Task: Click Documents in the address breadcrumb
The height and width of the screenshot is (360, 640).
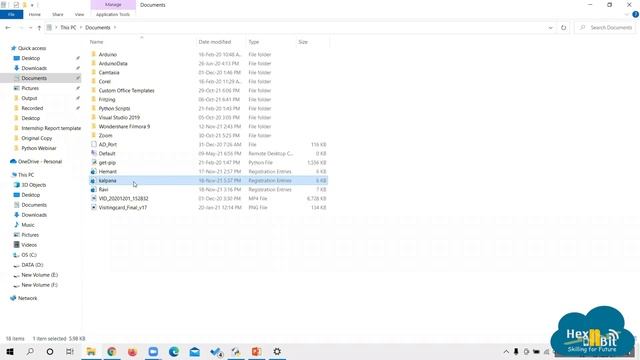Action: 98,27
